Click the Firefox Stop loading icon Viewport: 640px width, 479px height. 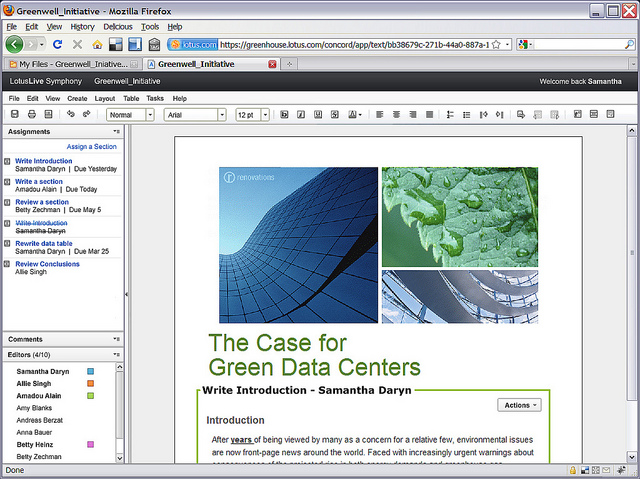[77, 44]
